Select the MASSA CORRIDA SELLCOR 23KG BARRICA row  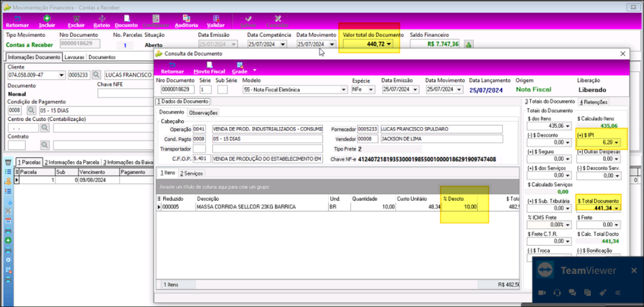(x=338, y=207)
